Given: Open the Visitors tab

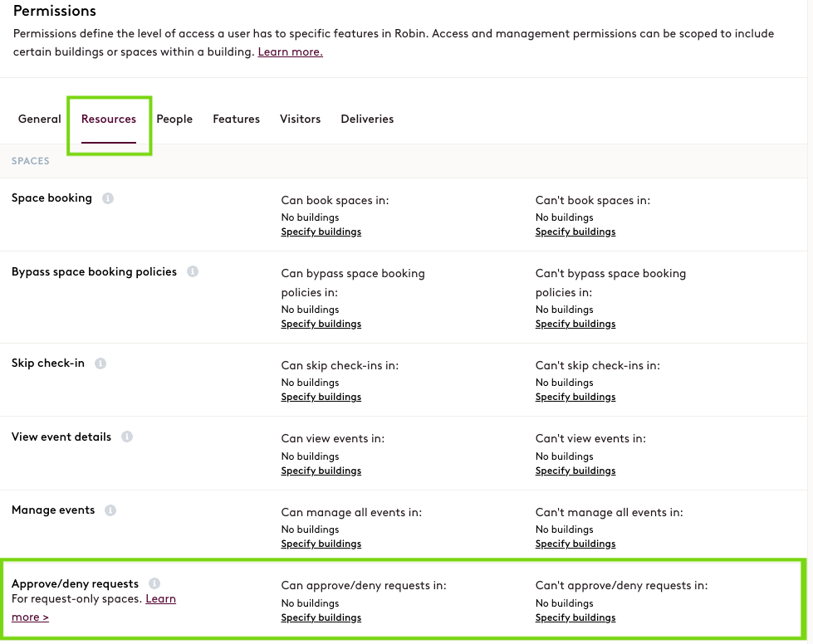Looking at the screenshot, I should 301,120.
